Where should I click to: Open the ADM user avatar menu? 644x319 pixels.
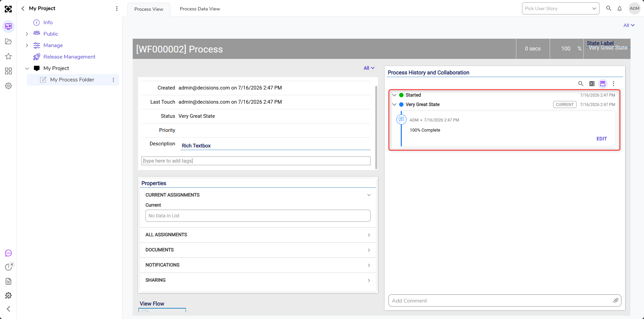635,8
